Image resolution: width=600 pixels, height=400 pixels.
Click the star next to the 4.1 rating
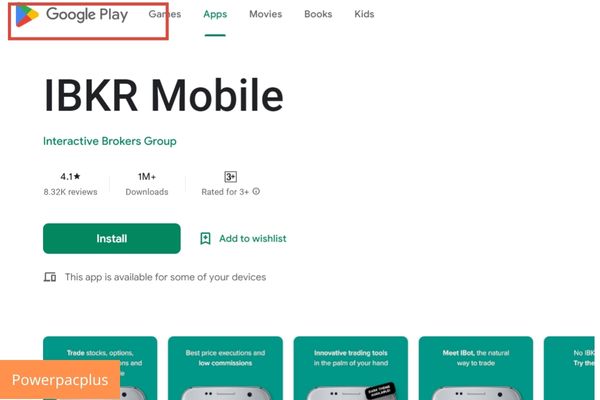click(x=77, y=176)
